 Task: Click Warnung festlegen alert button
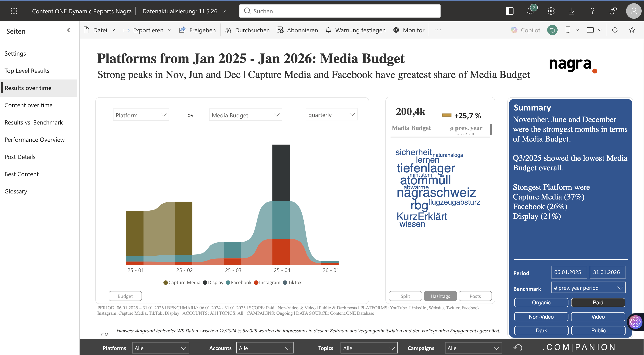355,30
